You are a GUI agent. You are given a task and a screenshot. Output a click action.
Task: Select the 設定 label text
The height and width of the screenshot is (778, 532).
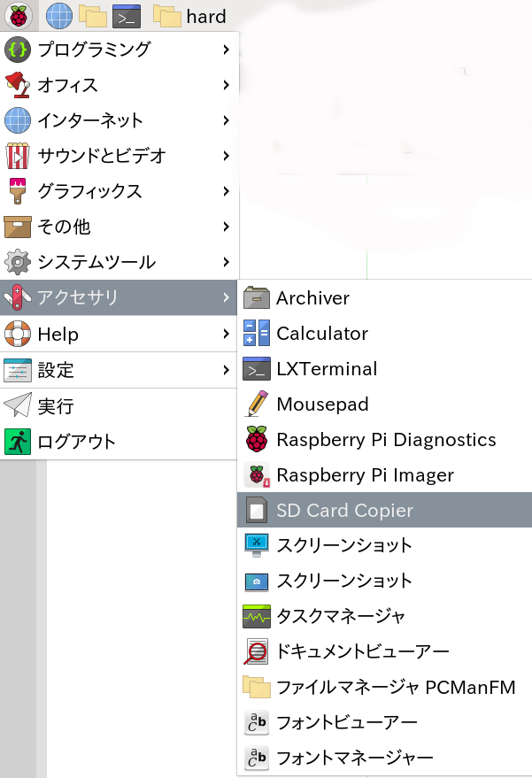click(x=56, y=370)
